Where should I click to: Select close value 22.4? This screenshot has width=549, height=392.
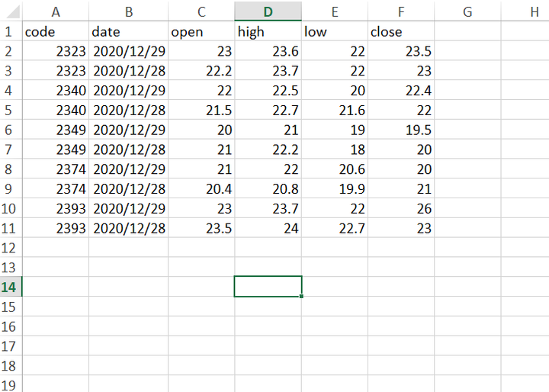point(401,91)
